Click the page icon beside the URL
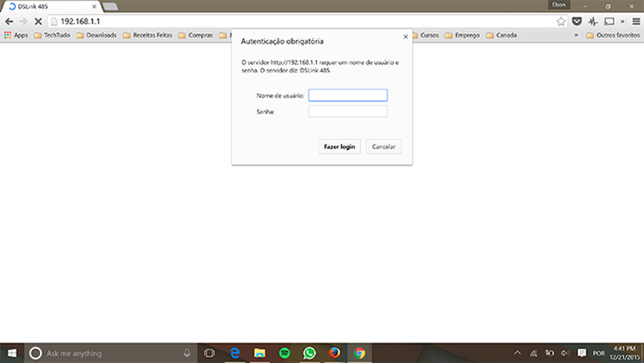Image resolution: width=644 pixels, height=363 pixels. tap(54, 22)
